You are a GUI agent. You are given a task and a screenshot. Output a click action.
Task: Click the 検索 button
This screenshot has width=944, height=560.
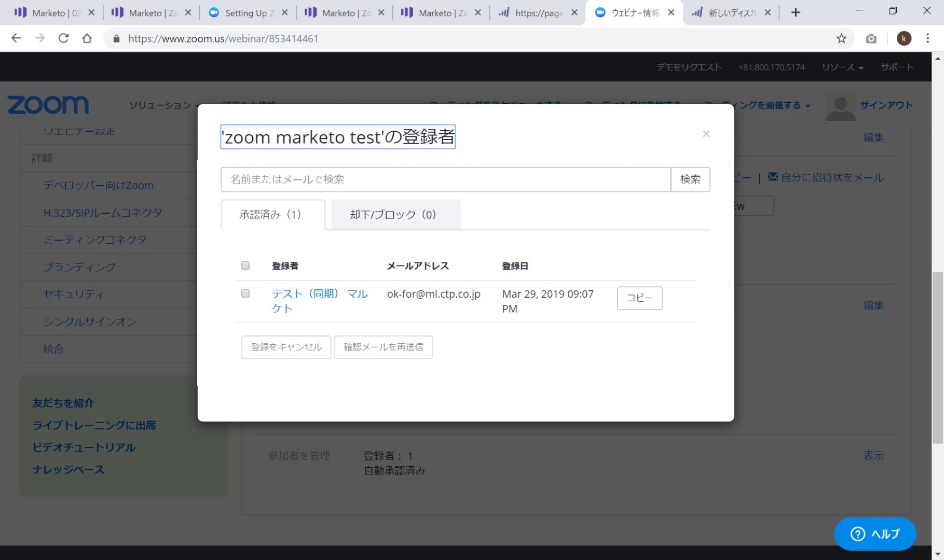point(690,179)
